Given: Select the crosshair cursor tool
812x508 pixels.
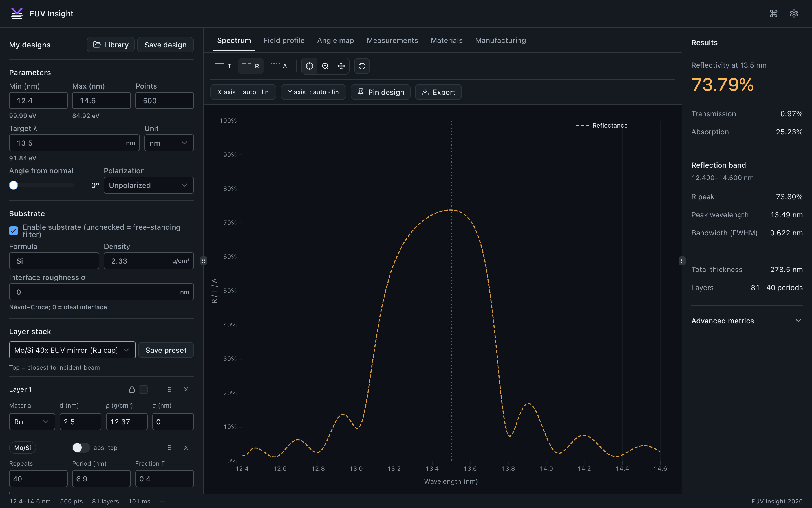Looking at the screenshot, I should point(309,66).
